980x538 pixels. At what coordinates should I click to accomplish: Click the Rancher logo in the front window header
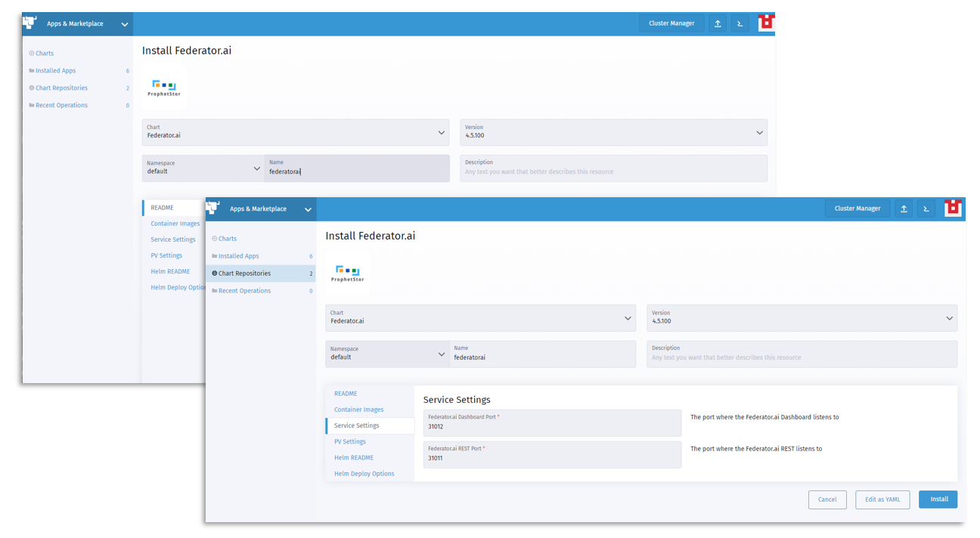click(213, 208)
